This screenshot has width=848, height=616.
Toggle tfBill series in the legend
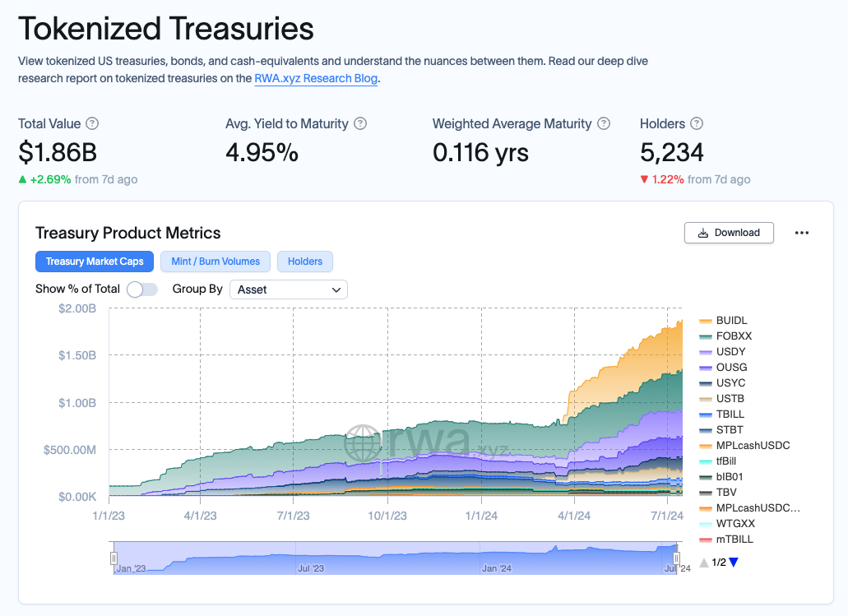(718, 461)
